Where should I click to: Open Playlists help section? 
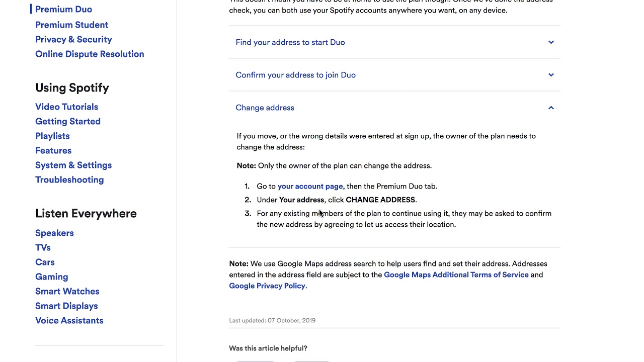[x=52, y=136]
